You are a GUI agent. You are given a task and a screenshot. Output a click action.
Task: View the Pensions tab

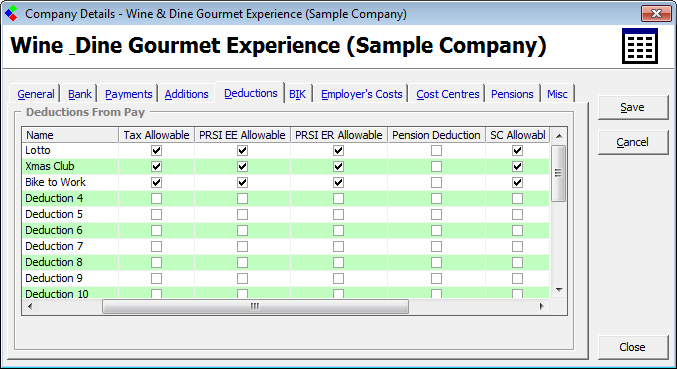click(512, 94)
